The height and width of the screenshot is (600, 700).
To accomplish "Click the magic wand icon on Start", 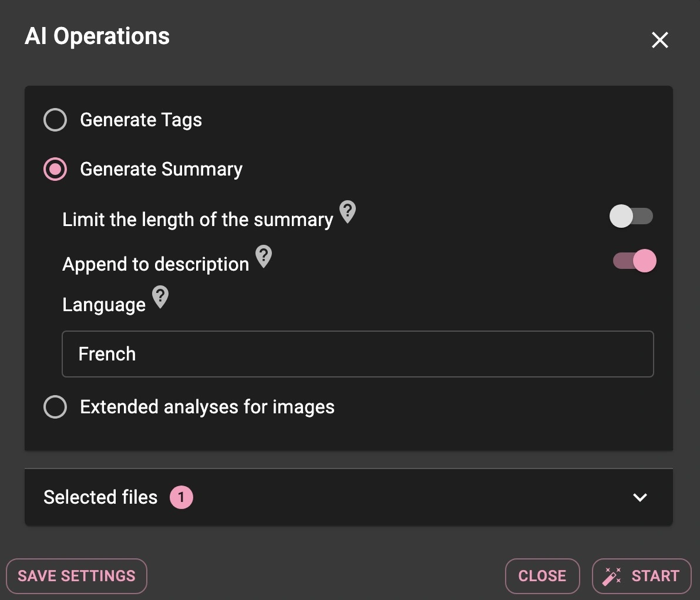I will point(611,576).
